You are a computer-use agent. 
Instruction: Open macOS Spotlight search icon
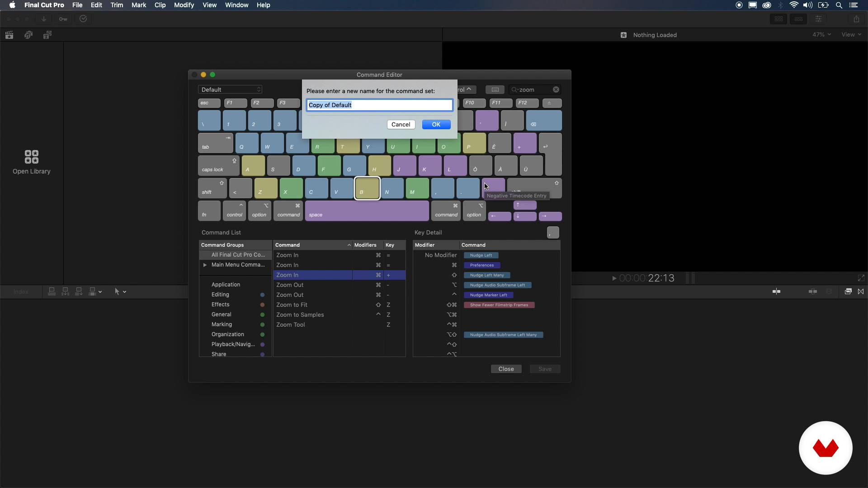pyautogui.click(x=839, y=5)
